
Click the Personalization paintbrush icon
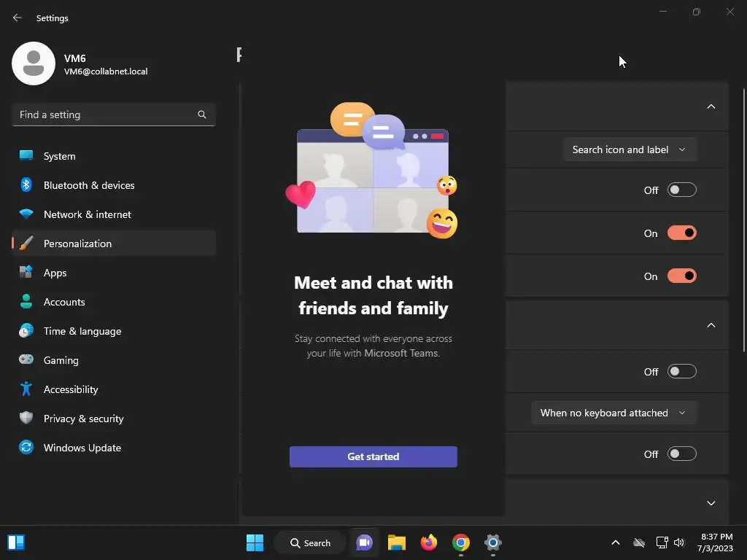click(26, 244)
